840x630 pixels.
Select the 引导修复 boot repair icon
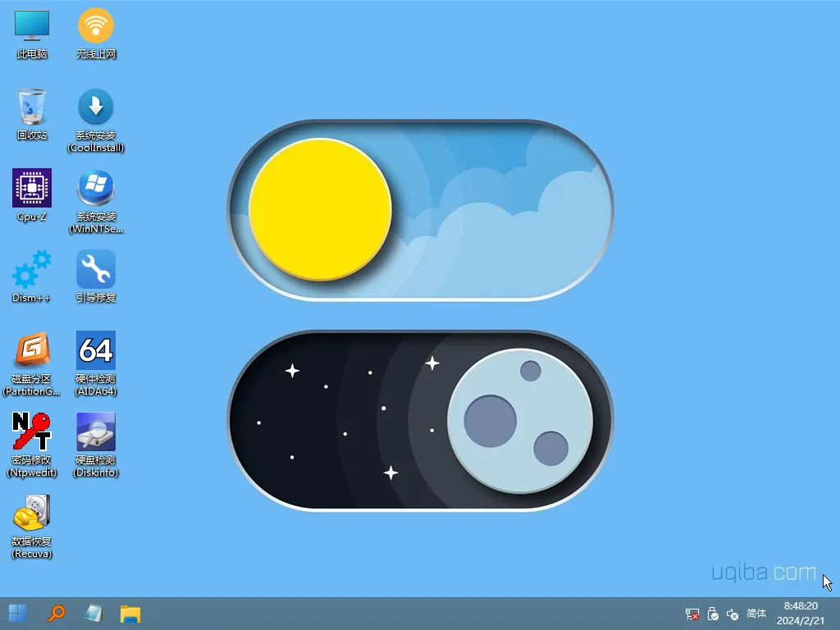point(96,276)
